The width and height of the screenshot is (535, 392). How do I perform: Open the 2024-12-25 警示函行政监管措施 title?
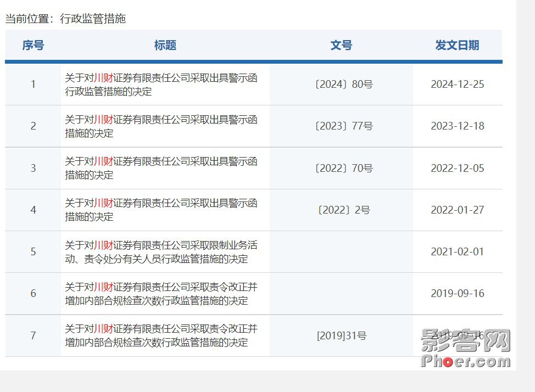pyautogui.click(x=161, y=85)
